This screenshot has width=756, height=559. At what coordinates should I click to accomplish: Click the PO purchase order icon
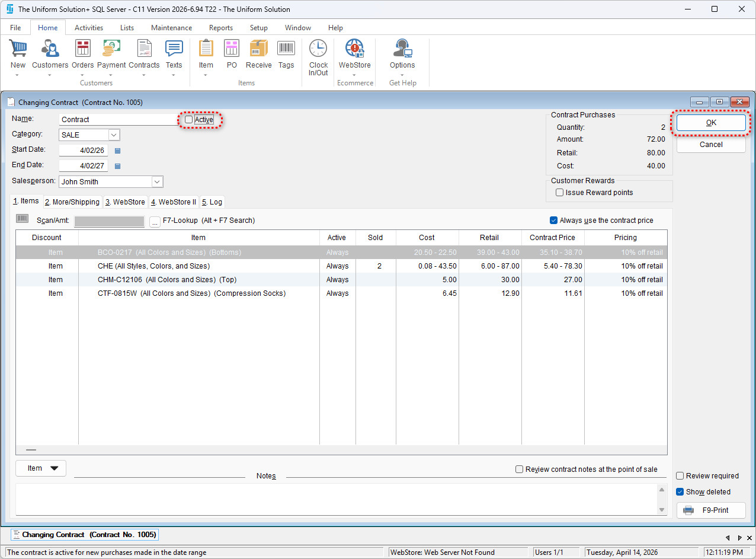click(x=232, y=49)
